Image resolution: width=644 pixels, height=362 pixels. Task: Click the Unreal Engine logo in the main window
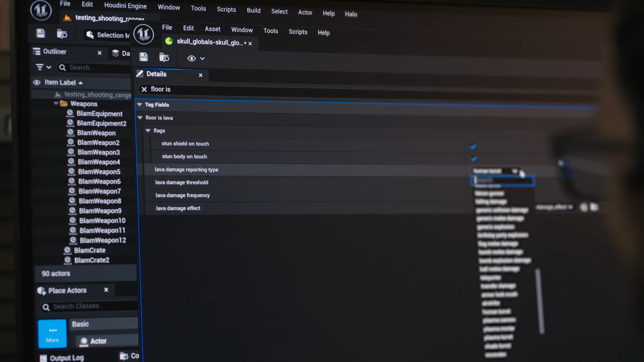(41, 10)
